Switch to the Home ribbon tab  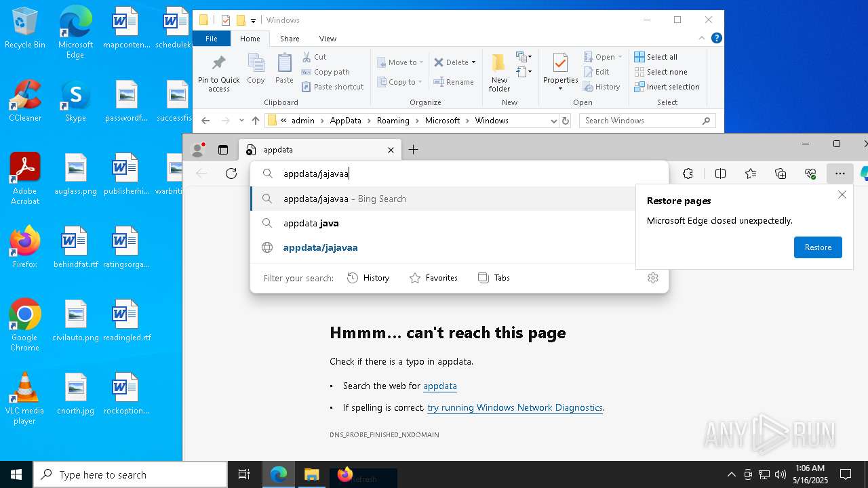250,39
